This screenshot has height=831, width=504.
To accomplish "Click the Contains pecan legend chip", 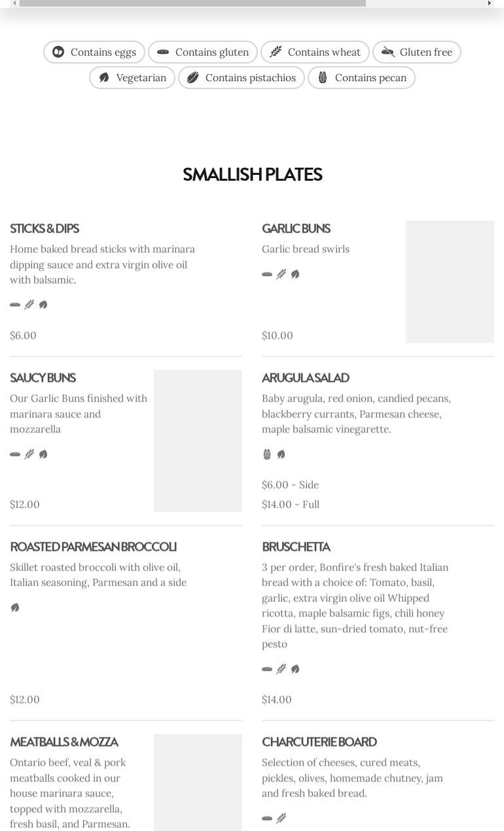I will click(361, 78).
